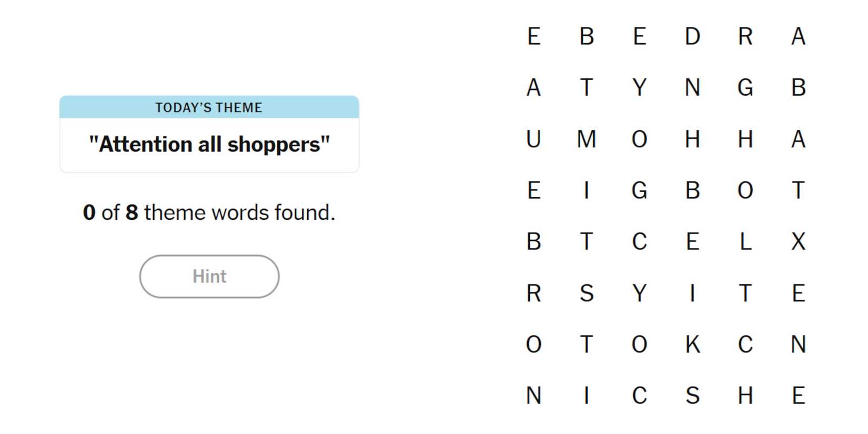Click the G between I and B

(639, 190)
